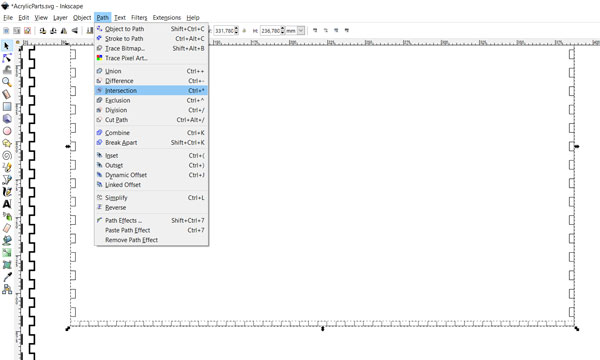600x360 pixels.
Task: Open the Filters menu
Action: (x=139, y=18)
